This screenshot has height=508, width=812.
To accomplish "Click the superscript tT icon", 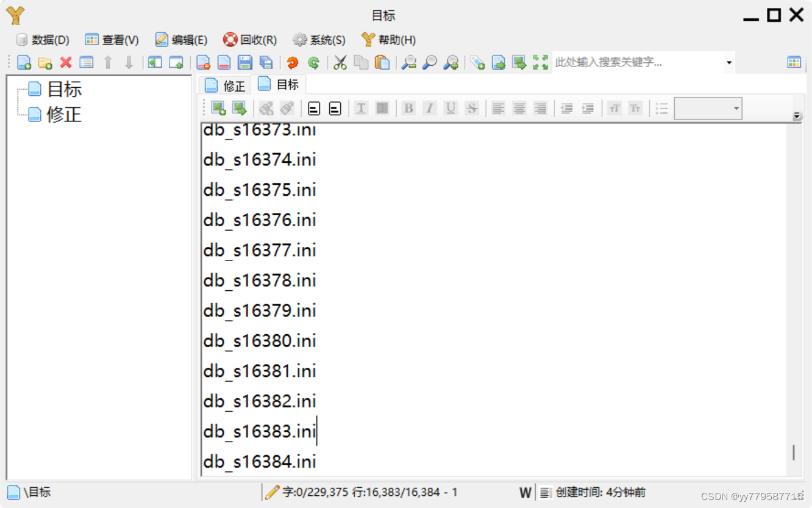I will (x=614, y=109).
